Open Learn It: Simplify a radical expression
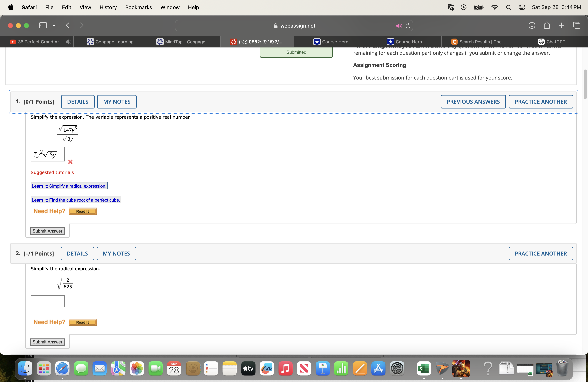Viewport: 588px width, 382px height. [x=69, y=186]
